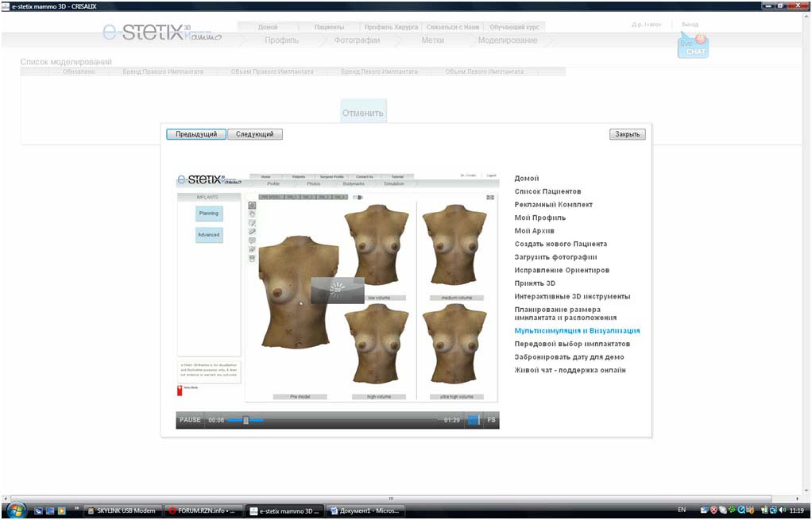Click the Выход logout link

pyautogui.click(x=690, y=25)
